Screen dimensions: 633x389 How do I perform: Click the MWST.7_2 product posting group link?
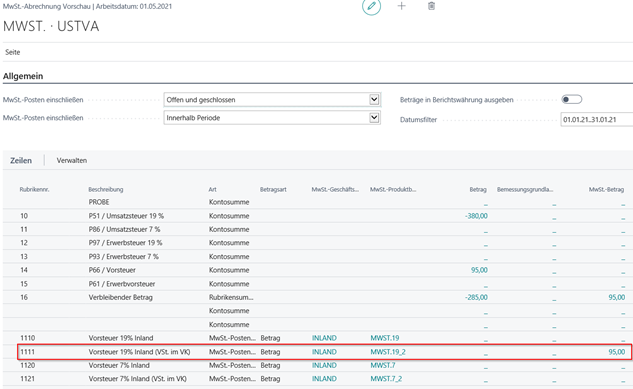click(x=386, y=379)
